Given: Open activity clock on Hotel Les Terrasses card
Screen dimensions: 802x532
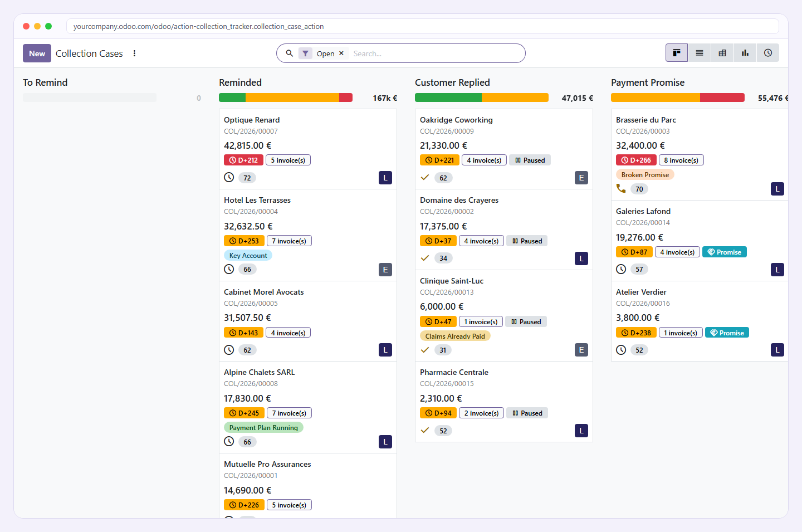Looking at the screenshot, I should click(x=229, y=269).
